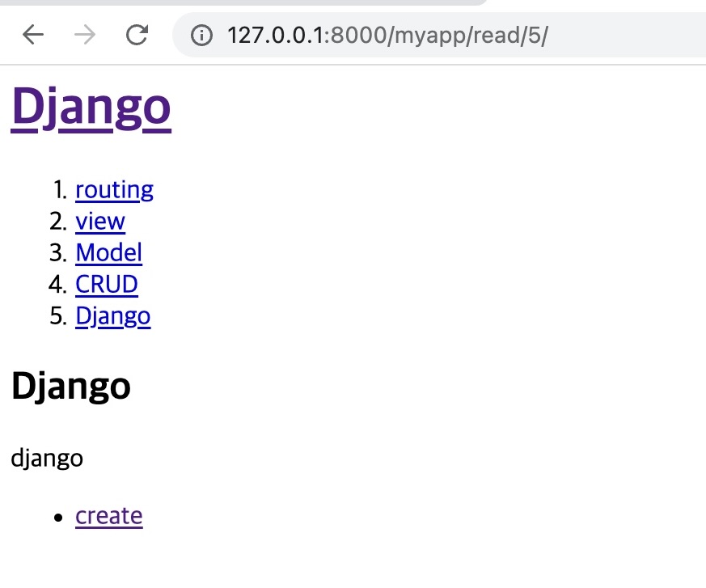This screenshot has height=588, width=706.
Task: Reload the page with the refresh icon
Action: 137,35
